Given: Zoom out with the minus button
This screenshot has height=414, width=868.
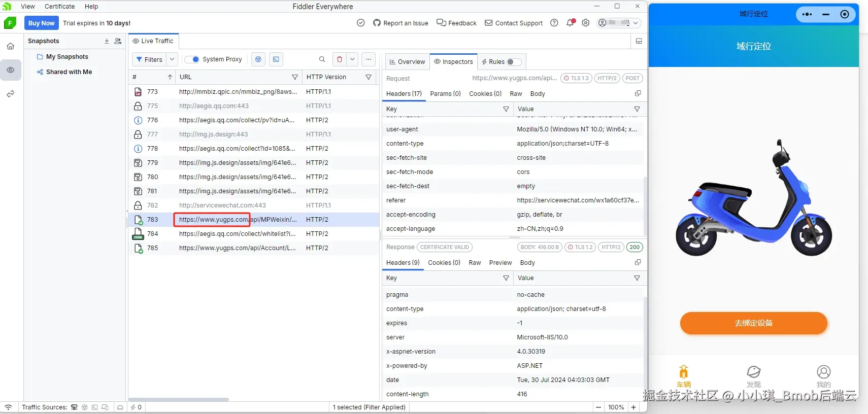Looking at the screenshot, I should (x=598, y=407).
